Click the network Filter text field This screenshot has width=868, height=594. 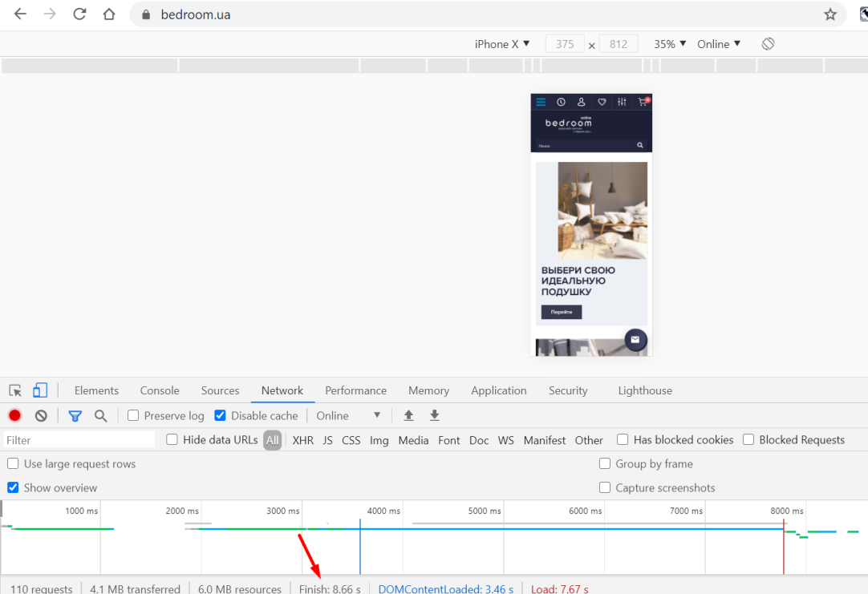click(x=79, y=440)
